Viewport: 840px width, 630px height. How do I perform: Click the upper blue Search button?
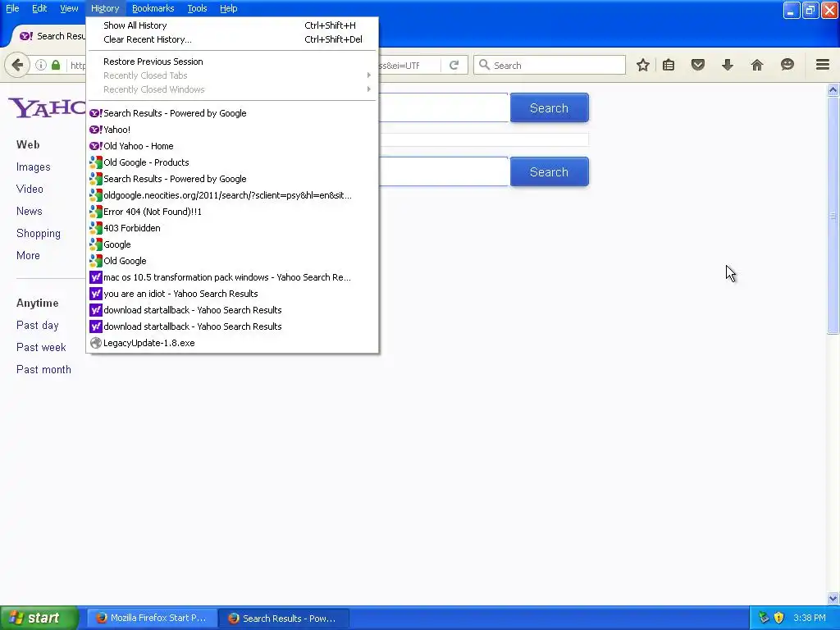tap(549, 107)
